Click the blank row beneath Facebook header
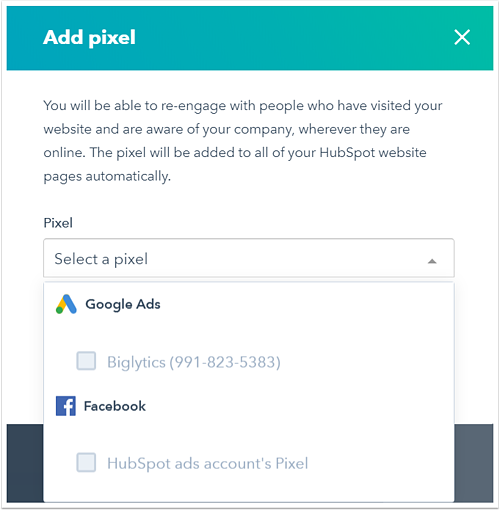The image size is (500, 510). tap(249, 433)
